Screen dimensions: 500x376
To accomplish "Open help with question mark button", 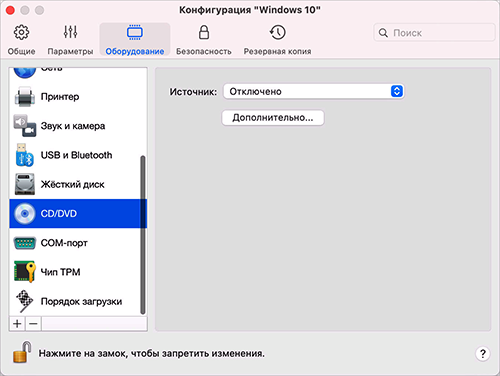I will click(x=482, y=353).
